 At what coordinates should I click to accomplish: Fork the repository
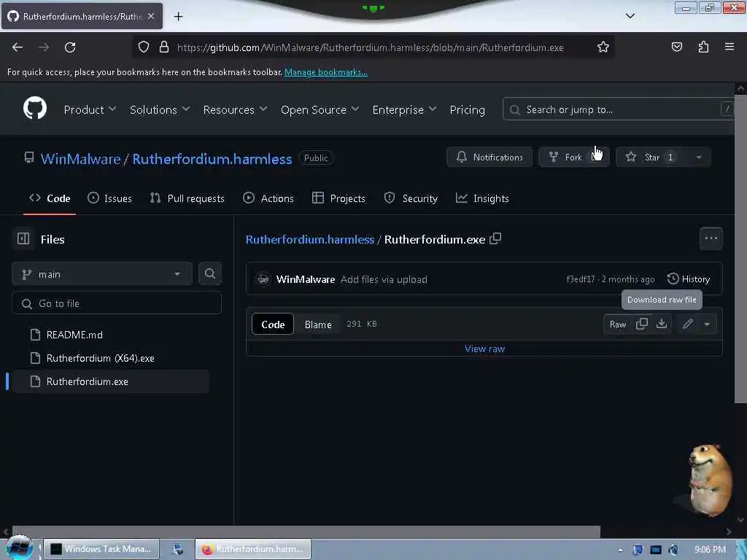pos(573,157)
